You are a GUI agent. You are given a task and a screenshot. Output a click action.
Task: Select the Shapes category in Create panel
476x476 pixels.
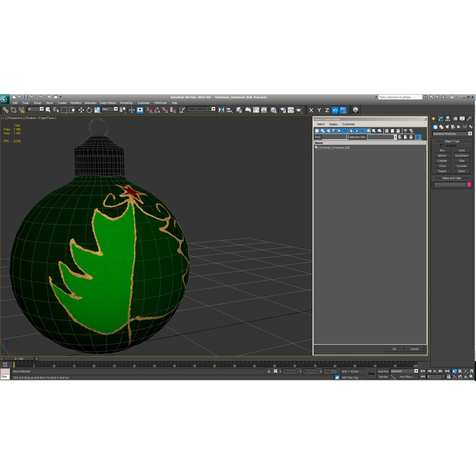(441, 127)
